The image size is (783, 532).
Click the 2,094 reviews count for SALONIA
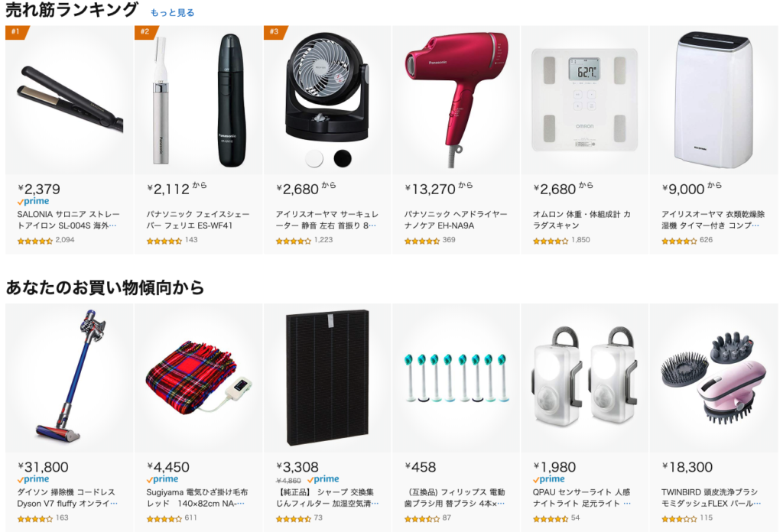65,240
